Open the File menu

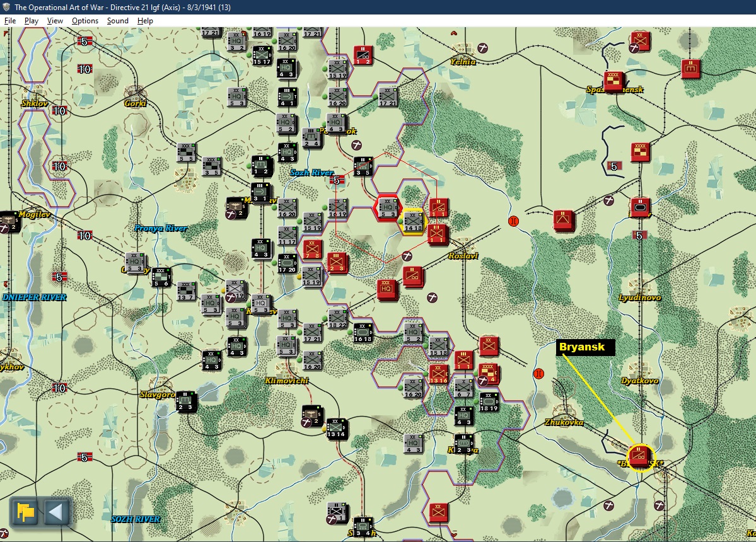pos(10,21)
